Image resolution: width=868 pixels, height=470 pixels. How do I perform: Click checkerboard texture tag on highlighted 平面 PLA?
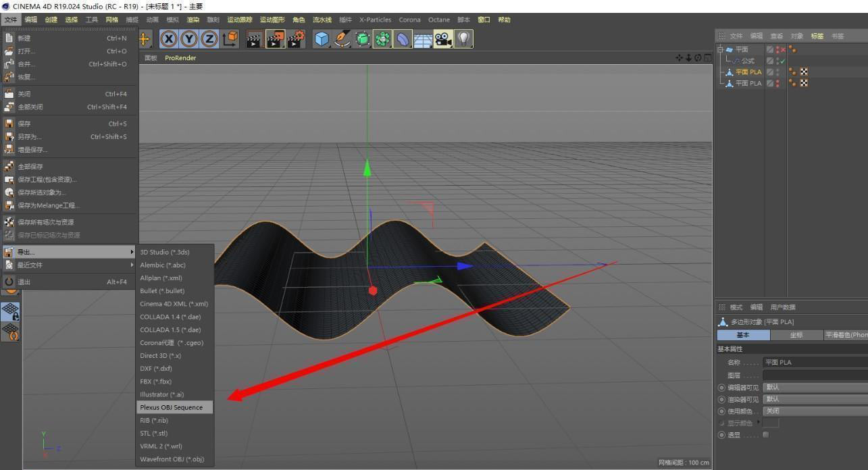804,72
